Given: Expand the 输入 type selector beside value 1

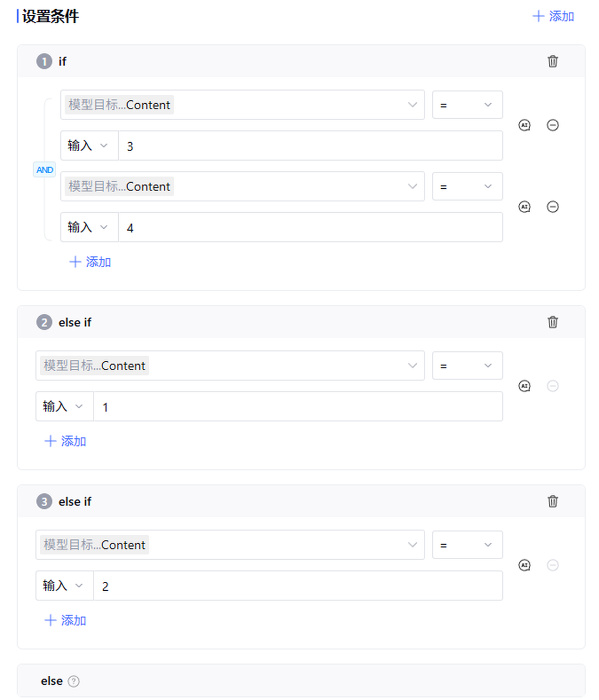Looking at the screenshot, I should point(64,407).
